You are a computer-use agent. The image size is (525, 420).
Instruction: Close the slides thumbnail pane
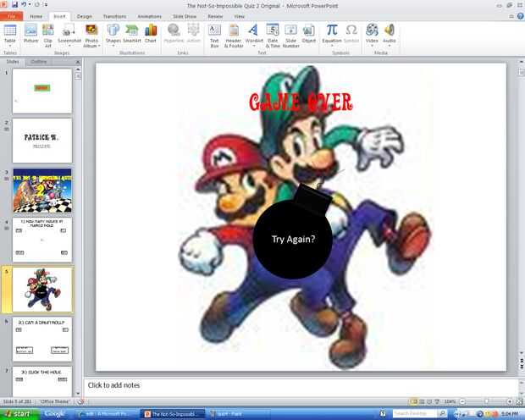[78, 62]
